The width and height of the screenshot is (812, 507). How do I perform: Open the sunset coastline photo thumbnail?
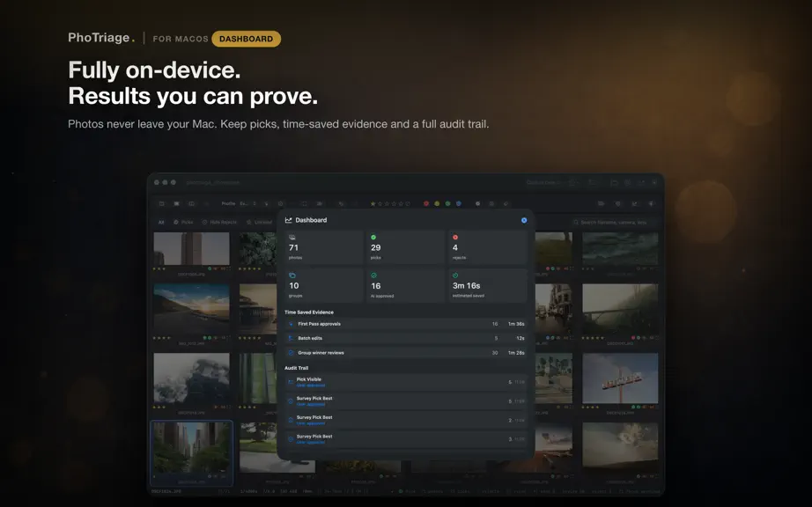(191, 308)
